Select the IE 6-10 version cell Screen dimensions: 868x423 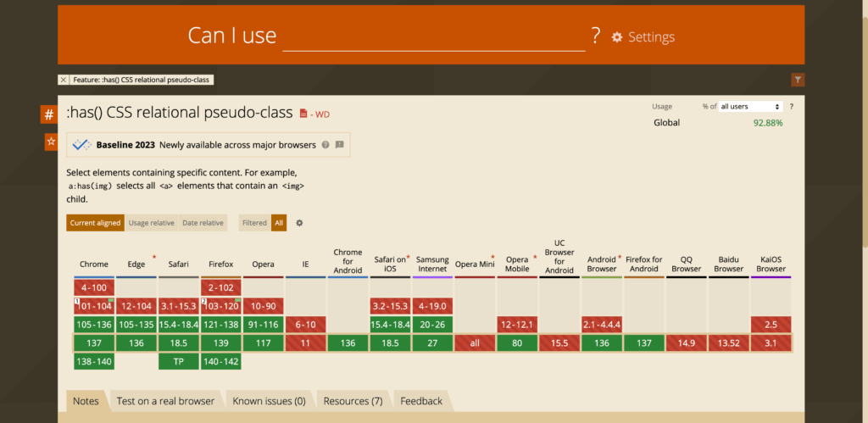coord(305,325)
